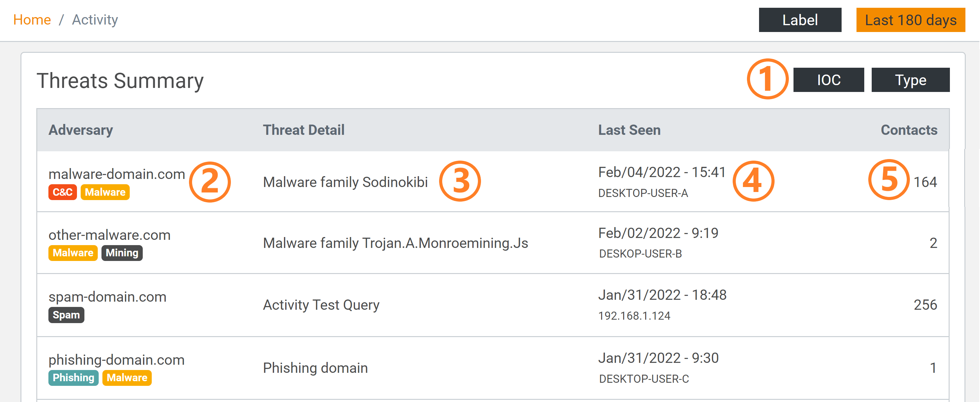
Task: Open the Label filter button
Action: (800, 20)
